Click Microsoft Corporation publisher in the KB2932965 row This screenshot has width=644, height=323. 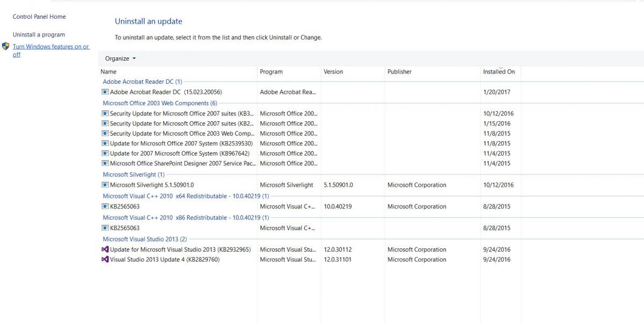[417, 249]
